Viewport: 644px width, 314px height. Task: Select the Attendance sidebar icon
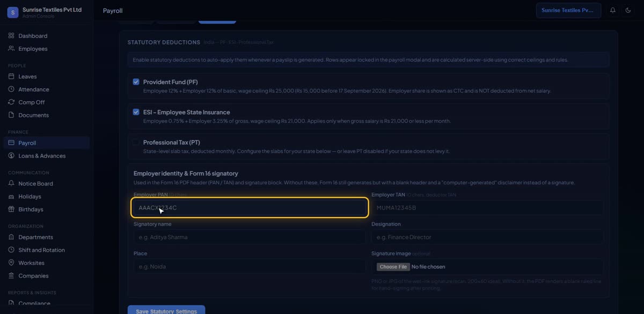[x=11, y=89]
